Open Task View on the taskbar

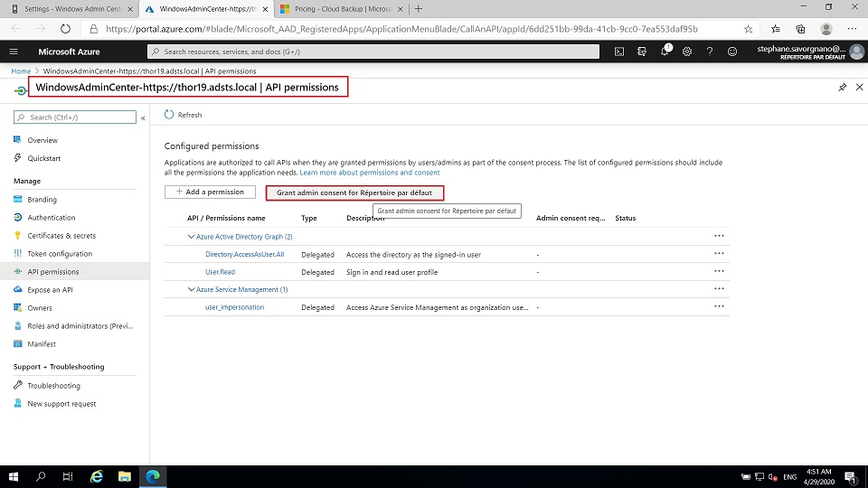pos(68,476)
